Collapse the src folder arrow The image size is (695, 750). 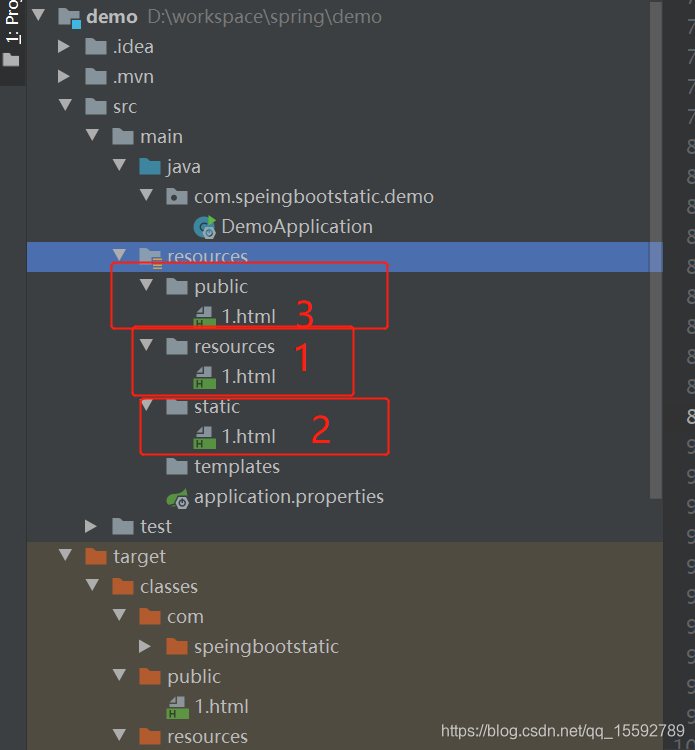(x=65, y=105)
